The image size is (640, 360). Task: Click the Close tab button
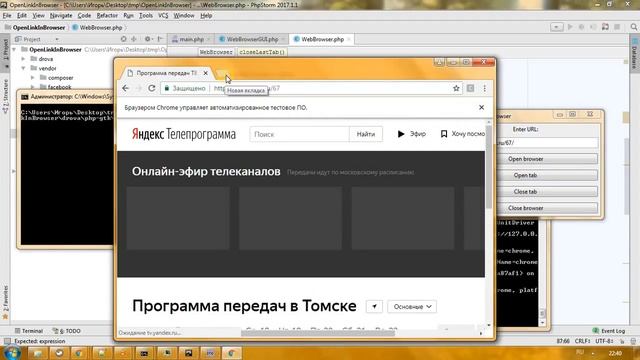pos(547,191)
